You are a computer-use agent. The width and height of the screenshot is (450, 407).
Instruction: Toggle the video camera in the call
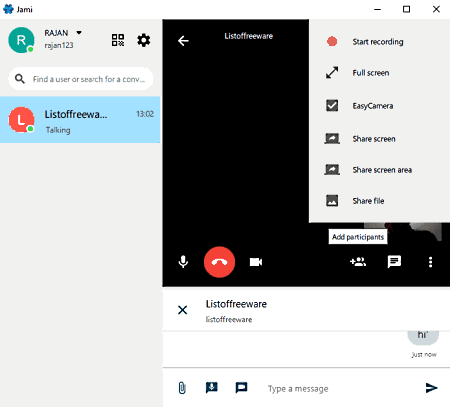pos(256,262)
